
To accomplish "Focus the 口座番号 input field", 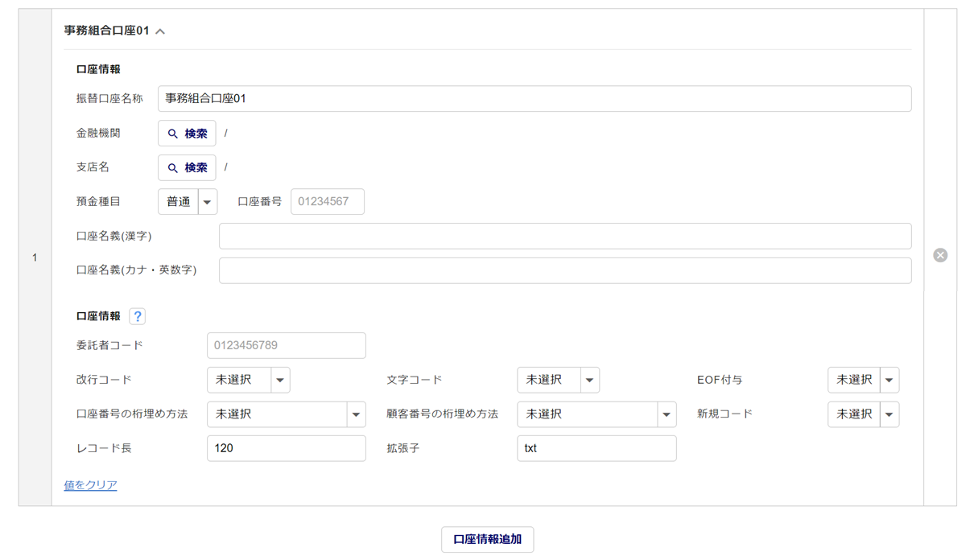I will (327, 202).
